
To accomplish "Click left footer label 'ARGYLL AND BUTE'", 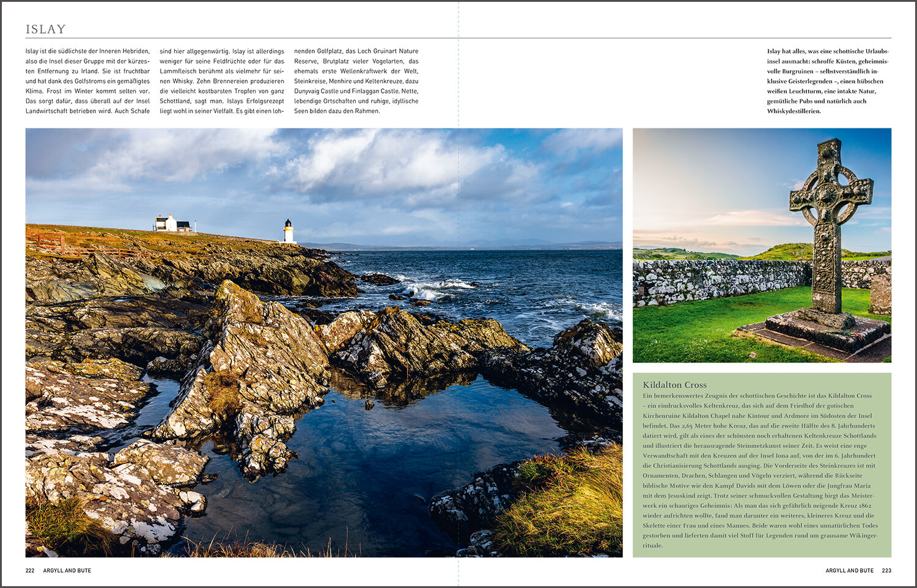I will coord(67,570).
